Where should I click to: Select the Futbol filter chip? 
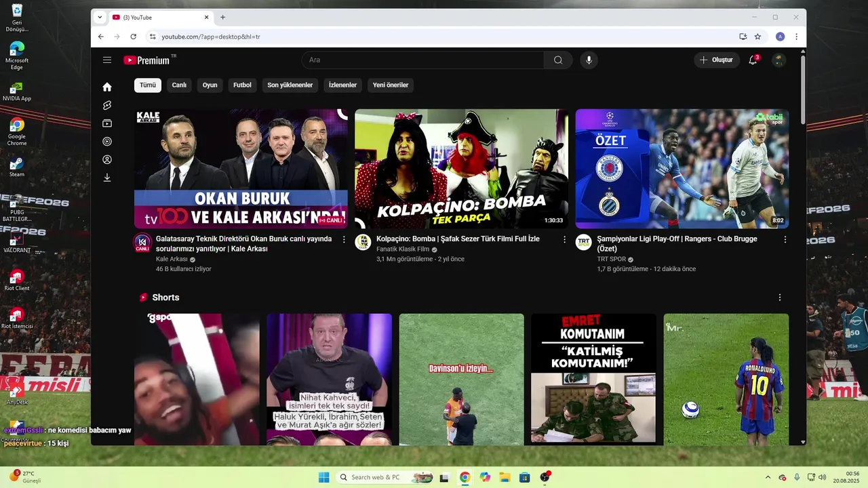[x=242, y=85]
